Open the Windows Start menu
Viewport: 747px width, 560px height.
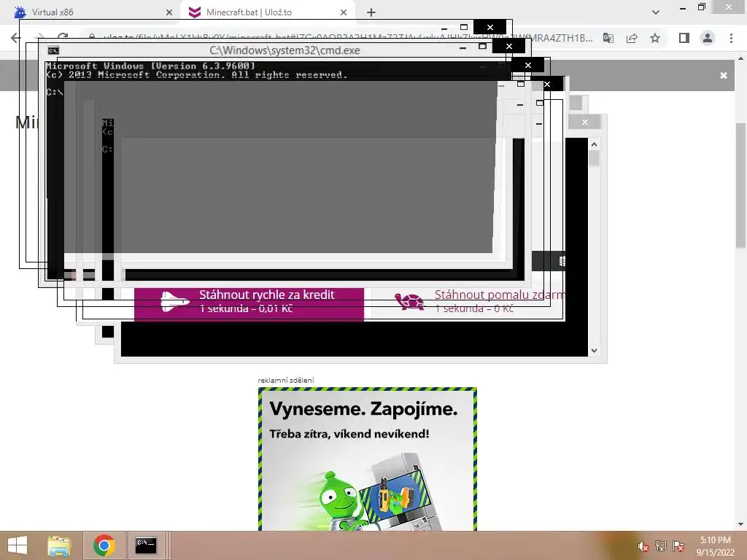pyautogui.click(x=18, y=545)
